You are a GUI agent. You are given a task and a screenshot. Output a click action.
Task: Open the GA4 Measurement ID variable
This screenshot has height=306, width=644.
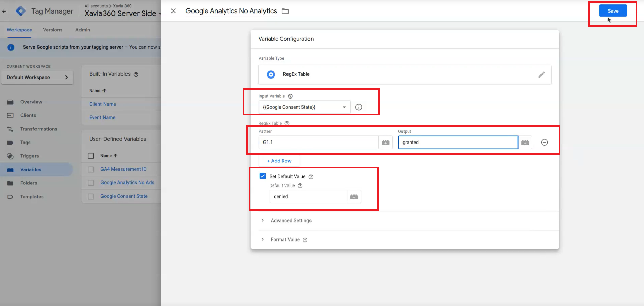[x=123, y=169]
